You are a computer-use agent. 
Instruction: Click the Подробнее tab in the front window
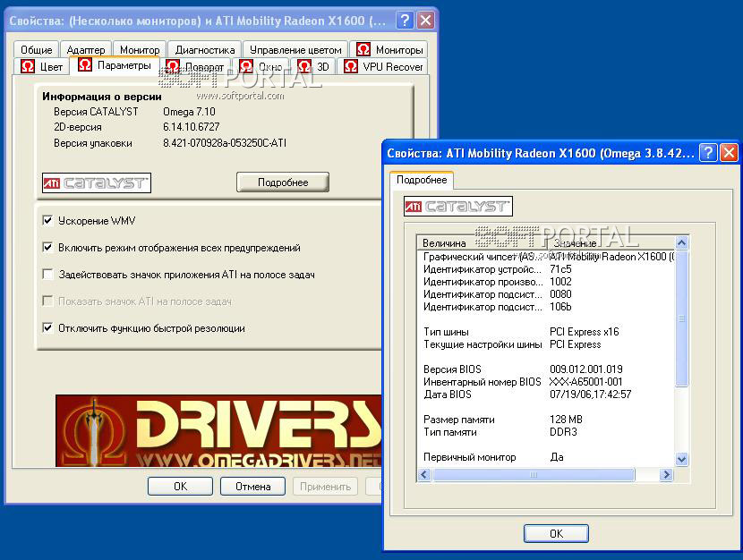(x=422, y=180)
